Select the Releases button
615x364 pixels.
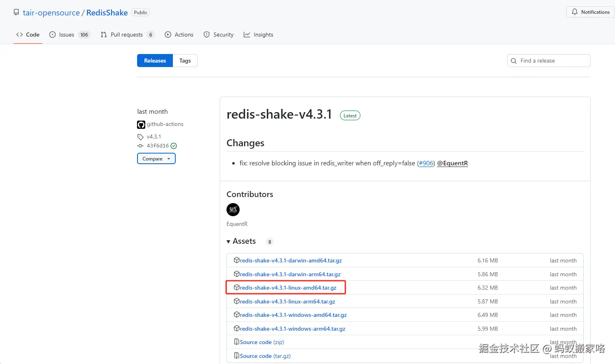[155, 61]
